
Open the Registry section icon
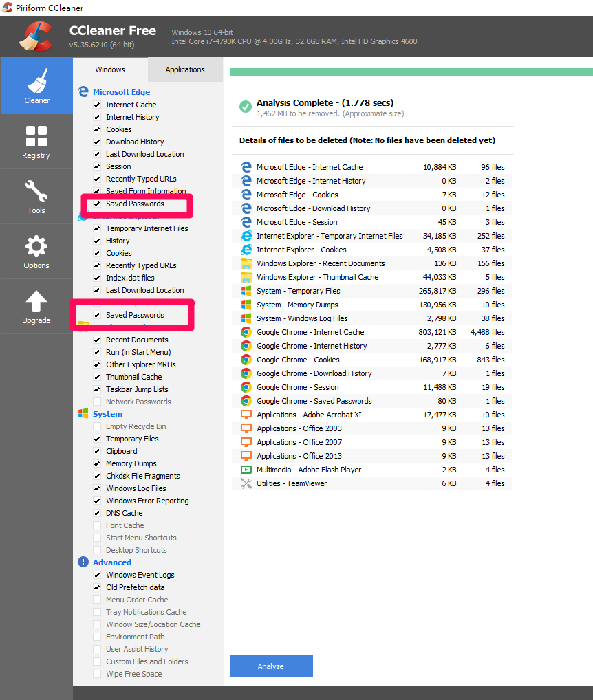tap(36, 136)
